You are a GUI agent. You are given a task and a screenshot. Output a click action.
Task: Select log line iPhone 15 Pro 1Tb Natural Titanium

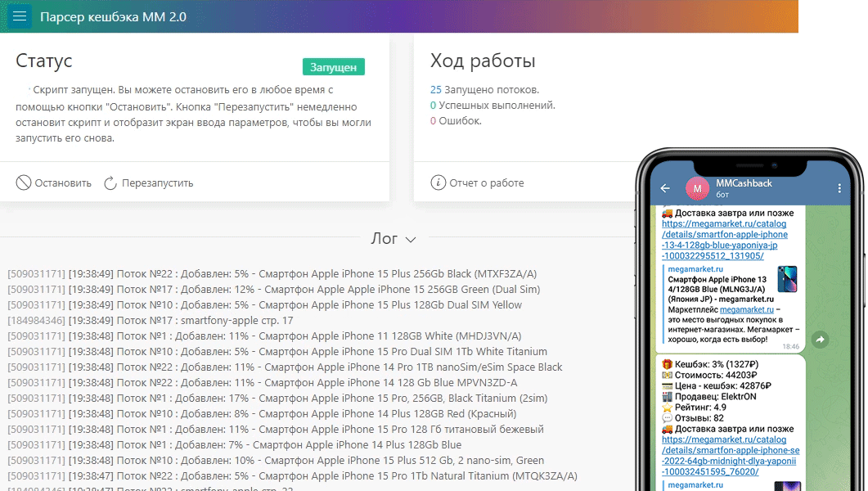[292, 475]
